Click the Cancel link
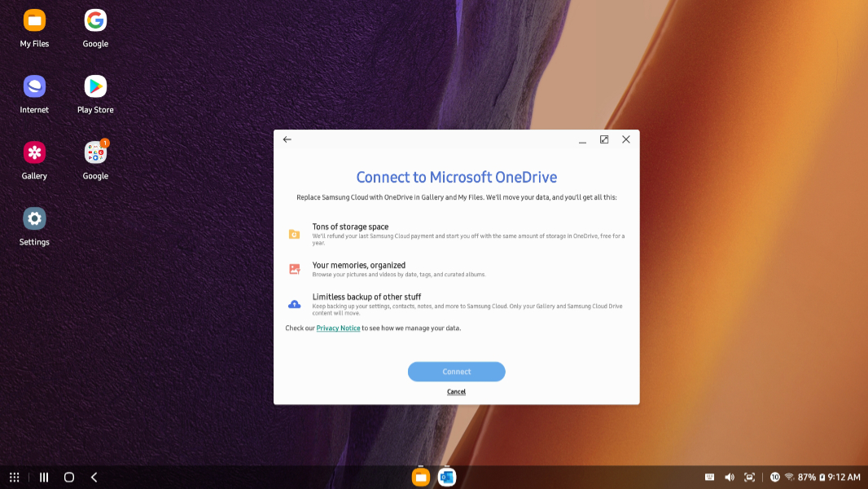This screenshot has height=489, width=868. (x=456, y=392)
